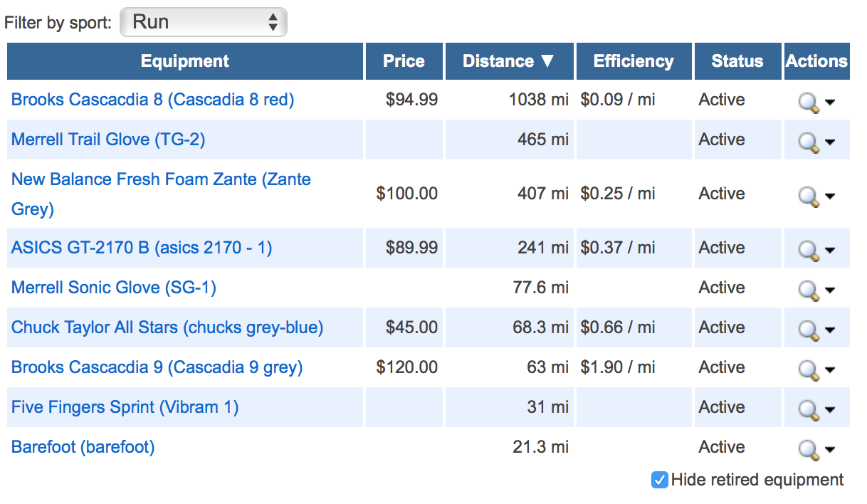Click magnifier icon for ASICS GT-2170 B row
The width and height of the screenshot is (867, 504).
(809, 251)
